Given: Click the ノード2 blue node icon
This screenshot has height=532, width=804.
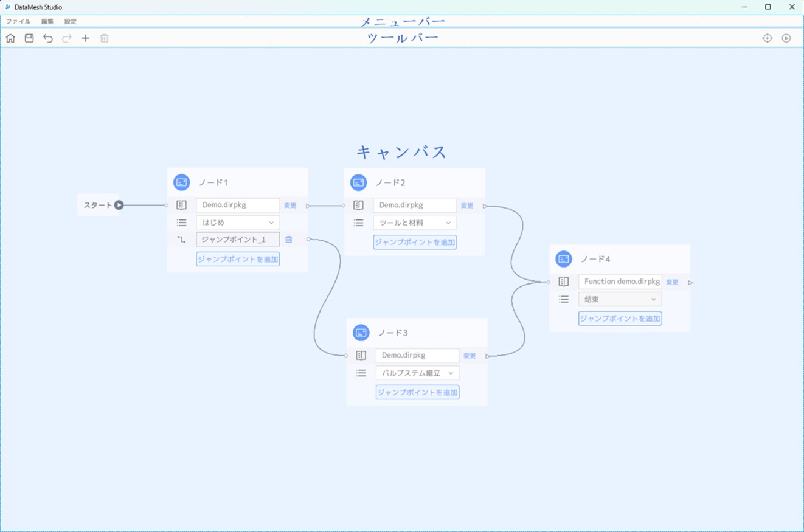Looking at the screenshot, I should click(358, 182).
